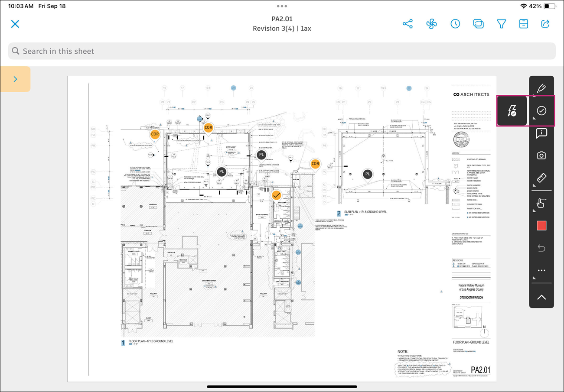Select the hand selection tool
564x392 pixels.
point(541,203)
